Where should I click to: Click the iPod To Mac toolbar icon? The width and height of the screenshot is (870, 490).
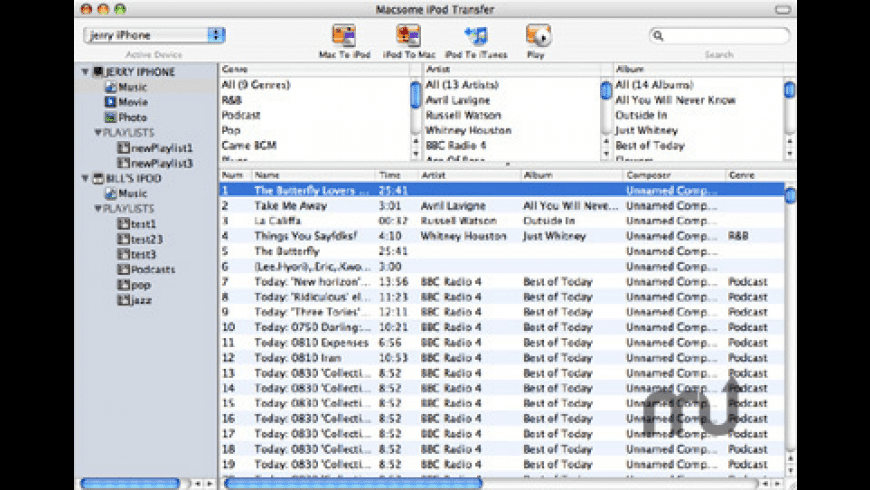click(408, 36)
